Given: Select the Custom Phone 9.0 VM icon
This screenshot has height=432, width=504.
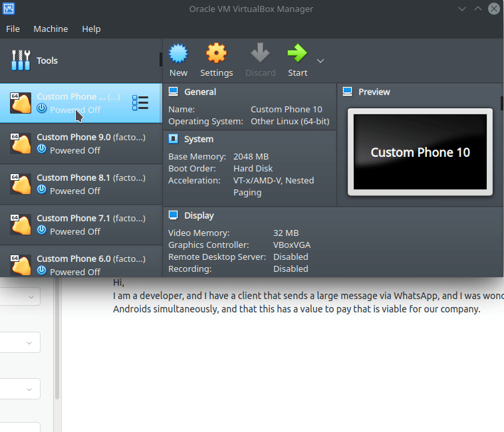Looking at the screenshot, I should pos(21,144).
